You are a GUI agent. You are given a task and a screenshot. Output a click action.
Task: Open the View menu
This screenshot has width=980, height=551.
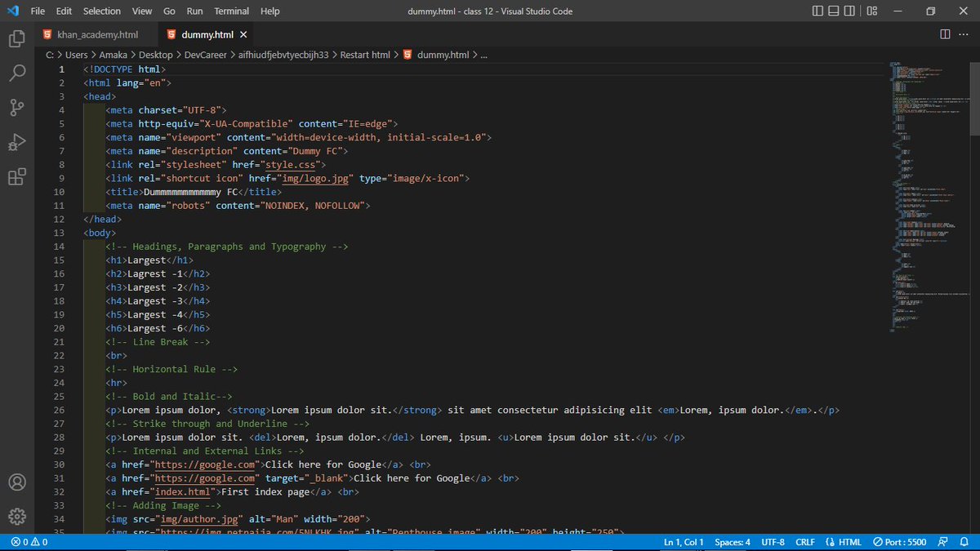click(x=142, y=11)
